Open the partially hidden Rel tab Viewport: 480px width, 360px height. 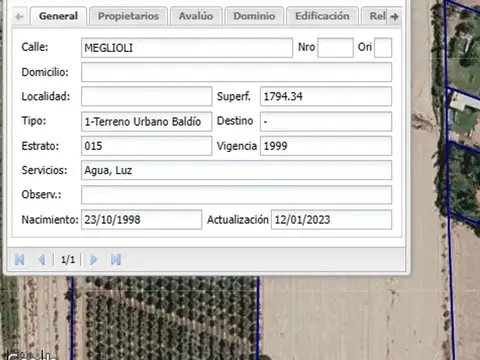(375, 16)
